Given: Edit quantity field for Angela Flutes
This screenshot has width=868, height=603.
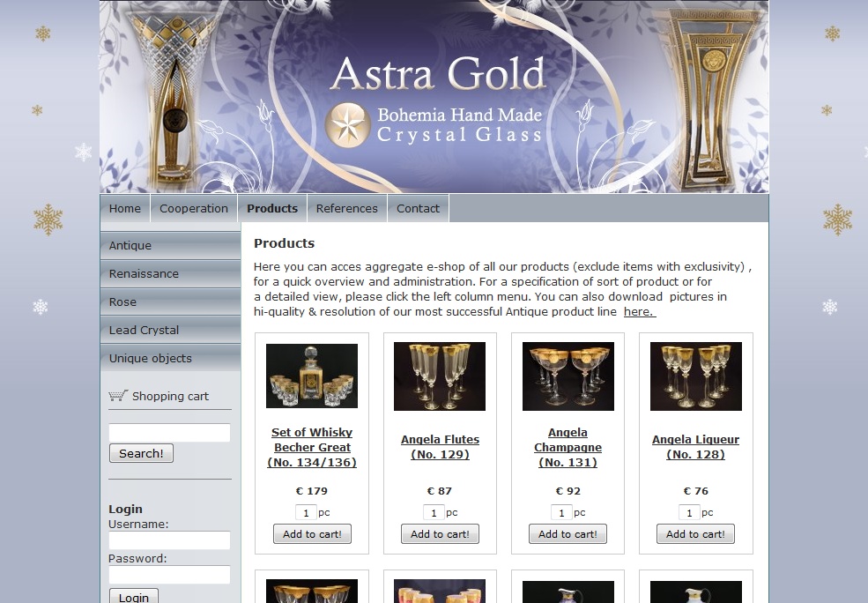Looking at the screenshot, I should pyautogui.click(x=434, y=513).
